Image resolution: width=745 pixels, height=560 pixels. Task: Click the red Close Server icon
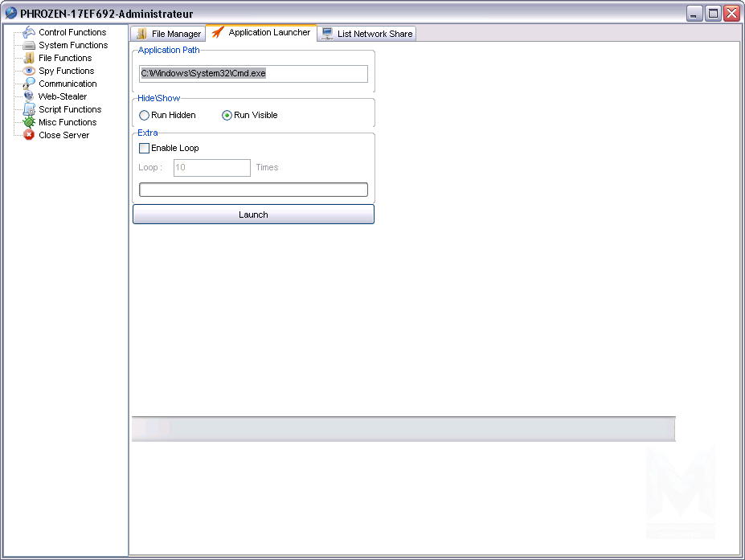point(30,135)
